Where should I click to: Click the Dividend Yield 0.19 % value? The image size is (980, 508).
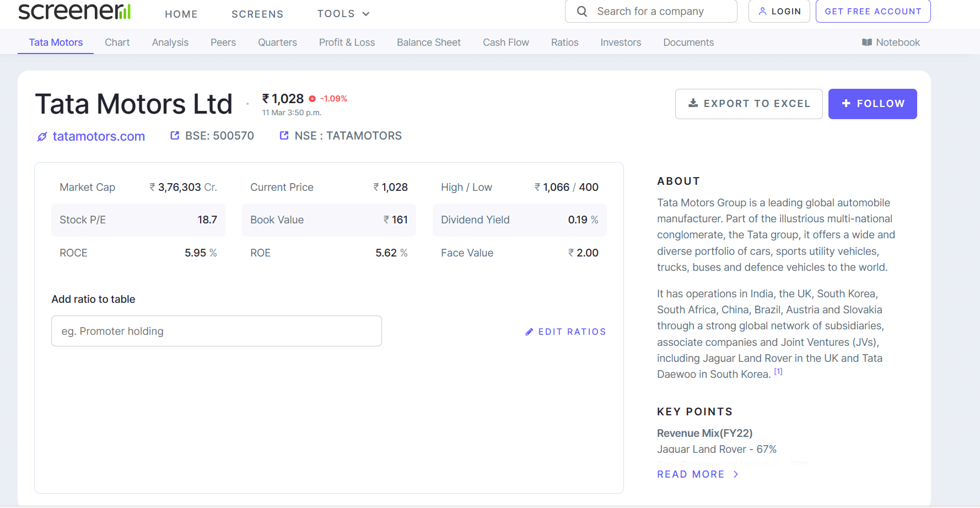(x=583, y=220)
